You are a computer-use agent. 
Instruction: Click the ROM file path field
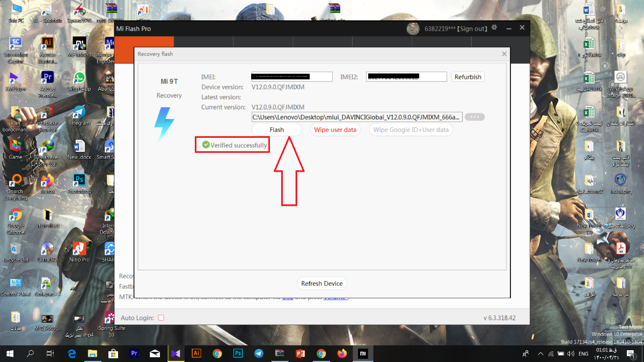pos(357,117)
